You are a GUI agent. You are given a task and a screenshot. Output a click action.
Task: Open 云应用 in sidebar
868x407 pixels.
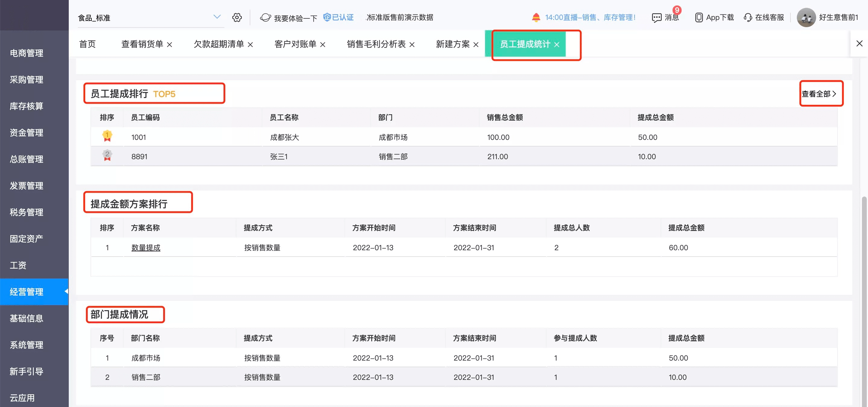tap(22, 398)
